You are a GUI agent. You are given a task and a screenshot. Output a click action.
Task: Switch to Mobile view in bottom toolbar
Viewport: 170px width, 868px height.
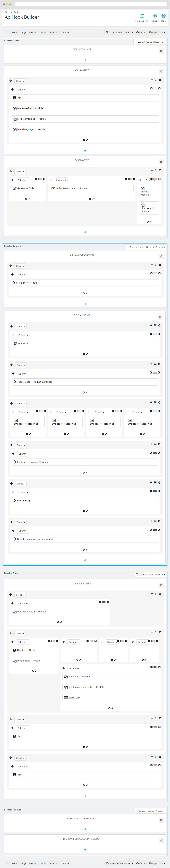[x=66, y=863]
